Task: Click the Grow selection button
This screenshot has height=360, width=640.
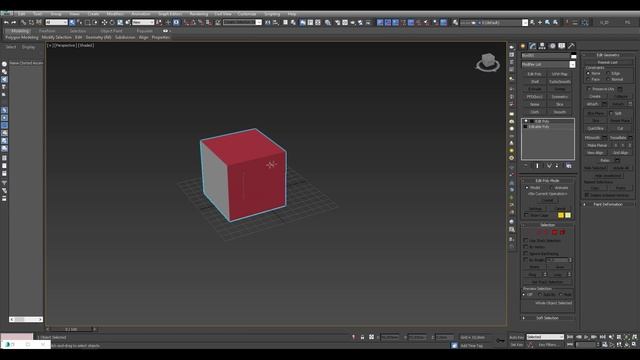Action: (x=560, y=267)
